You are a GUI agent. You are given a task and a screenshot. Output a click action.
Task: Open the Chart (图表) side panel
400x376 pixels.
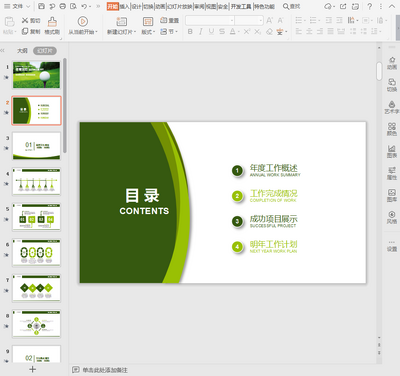(x=392, y=151)
